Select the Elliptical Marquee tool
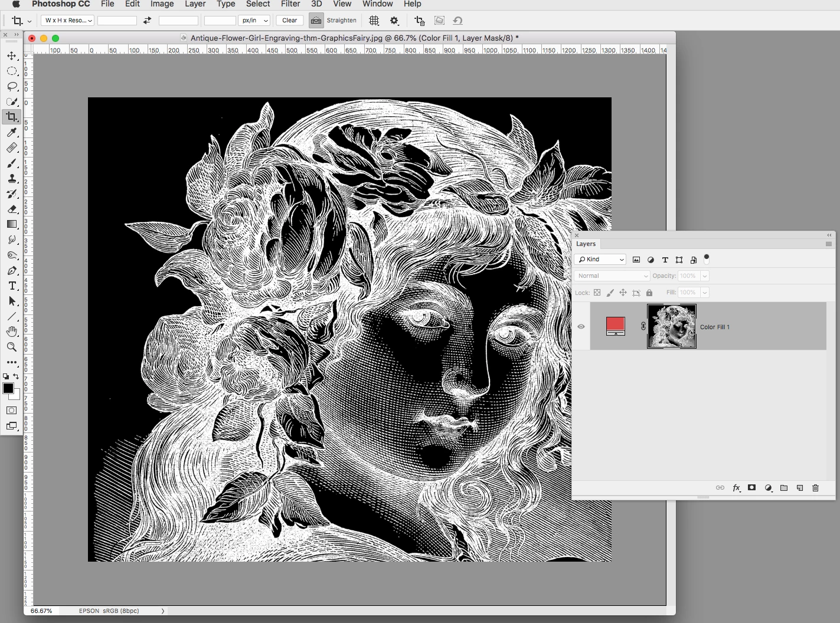This screenshot has width=840, height=623. pos(12,71)
